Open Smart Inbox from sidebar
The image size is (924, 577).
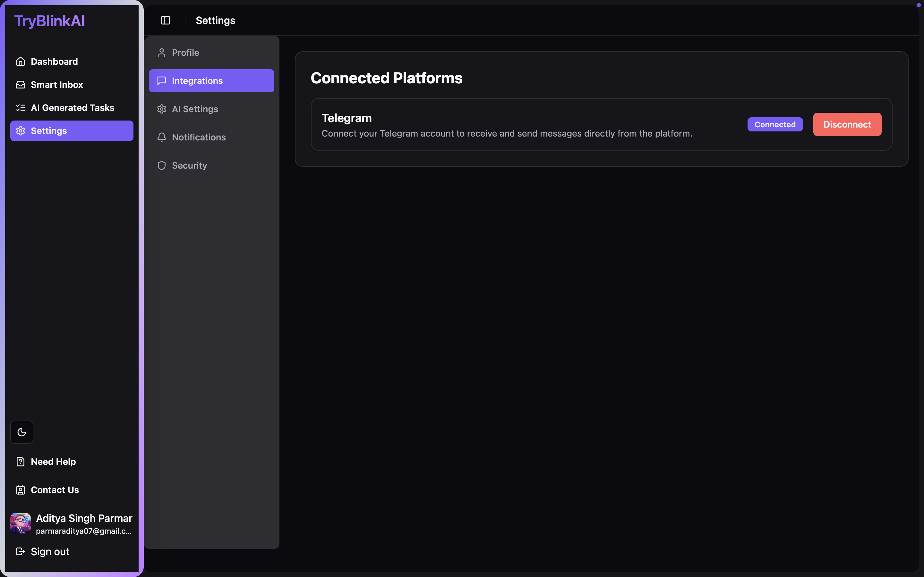(x=56, y=85)
